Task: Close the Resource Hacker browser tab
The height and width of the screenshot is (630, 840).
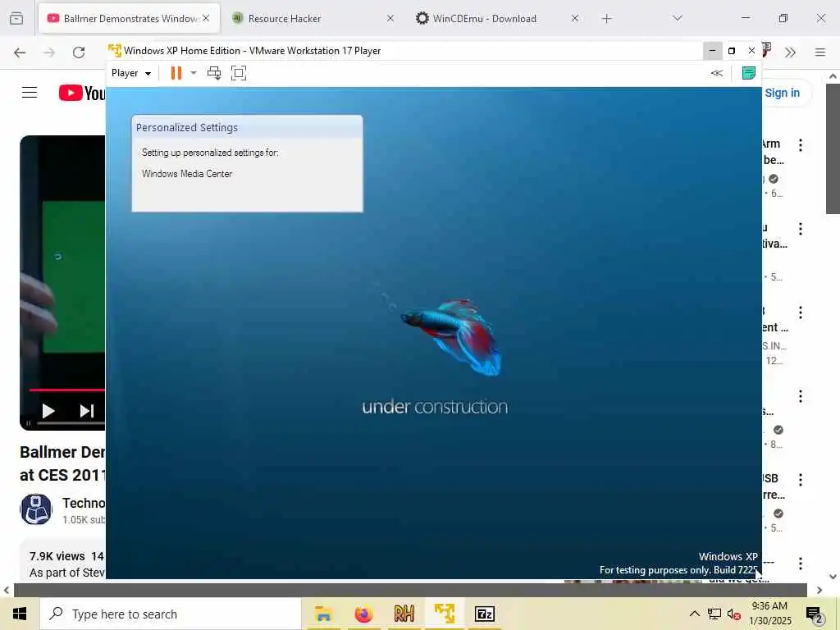Action: [x=390, y=18]
